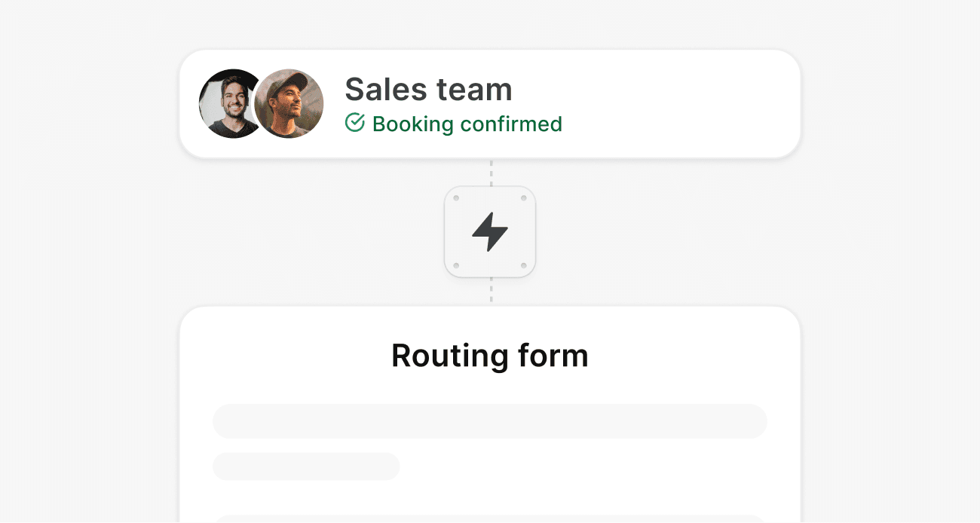Click the bottom-right corner dot on lightning tile
Screen dimensions: 980x523
coord(524,265)
